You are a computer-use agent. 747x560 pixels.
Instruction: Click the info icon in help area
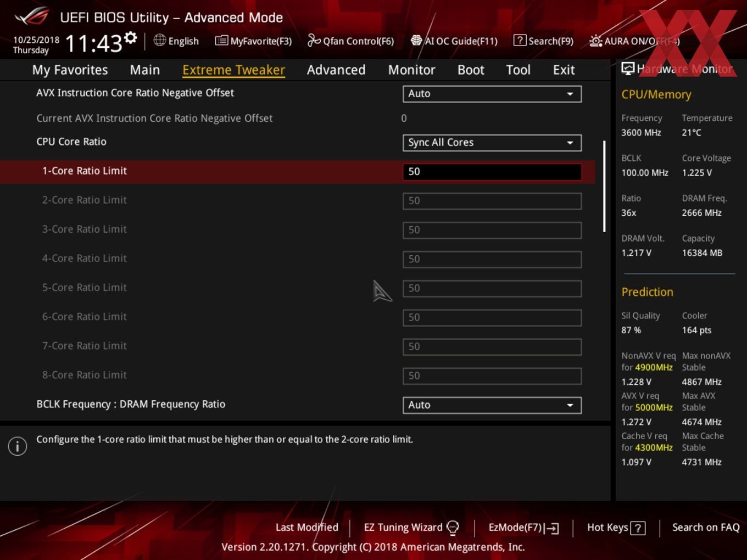[18, 446]
